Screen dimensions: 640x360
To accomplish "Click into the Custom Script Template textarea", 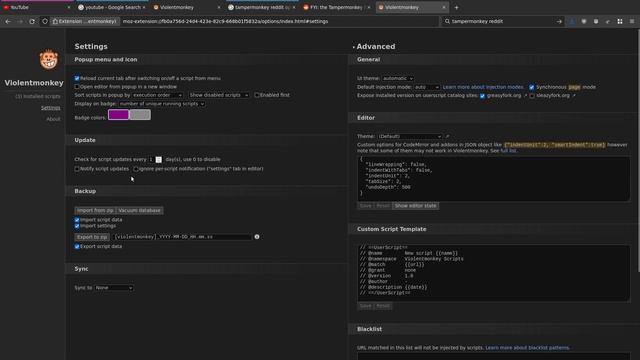I will tap(493, 273).
